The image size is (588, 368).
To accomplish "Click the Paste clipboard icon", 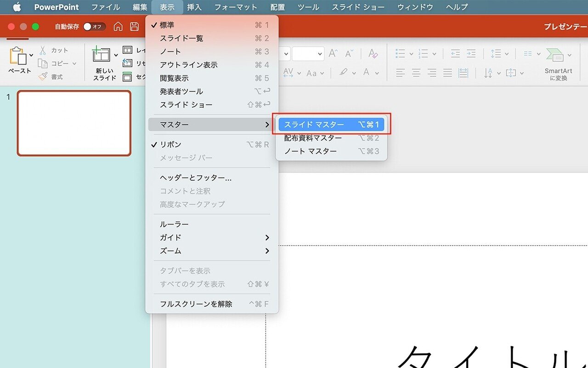I will pos(18,57).
